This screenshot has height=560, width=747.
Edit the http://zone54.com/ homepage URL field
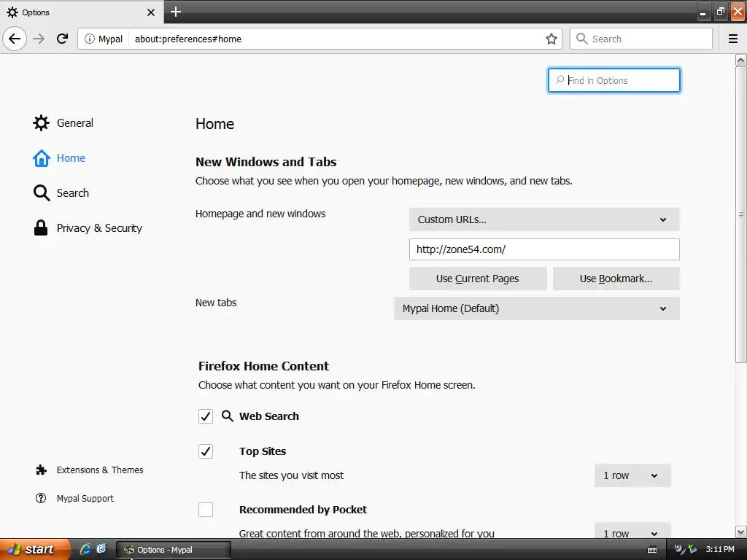[x=544, y=249]
